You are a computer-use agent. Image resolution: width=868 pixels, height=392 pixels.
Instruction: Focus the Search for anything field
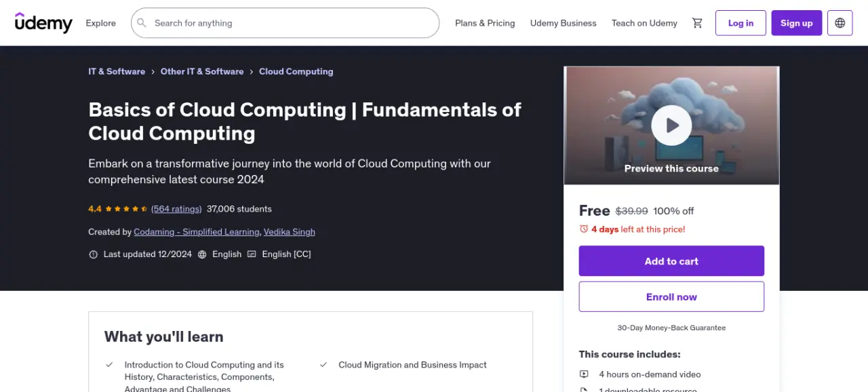click(285, 23)
